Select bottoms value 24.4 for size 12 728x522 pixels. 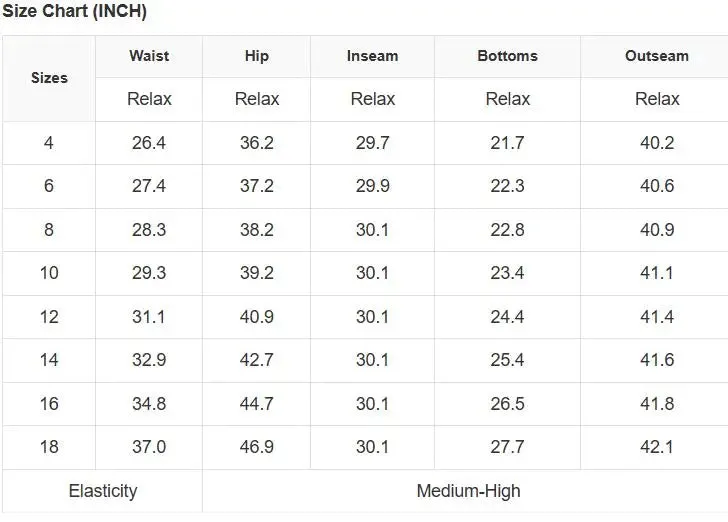507,317
